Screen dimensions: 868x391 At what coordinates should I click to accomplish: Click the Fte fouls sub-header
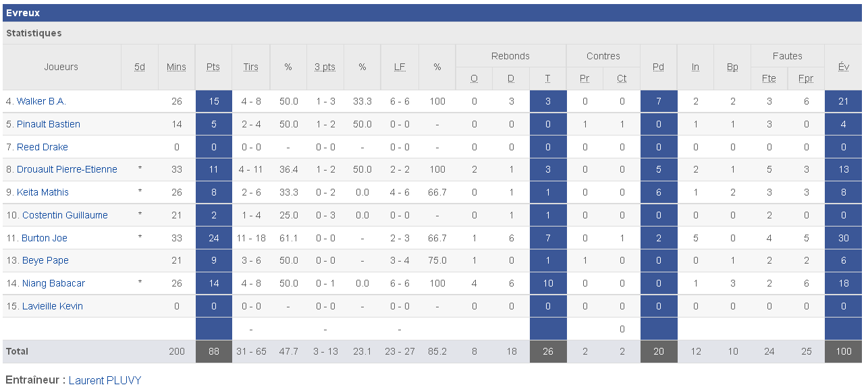point(769,78)
